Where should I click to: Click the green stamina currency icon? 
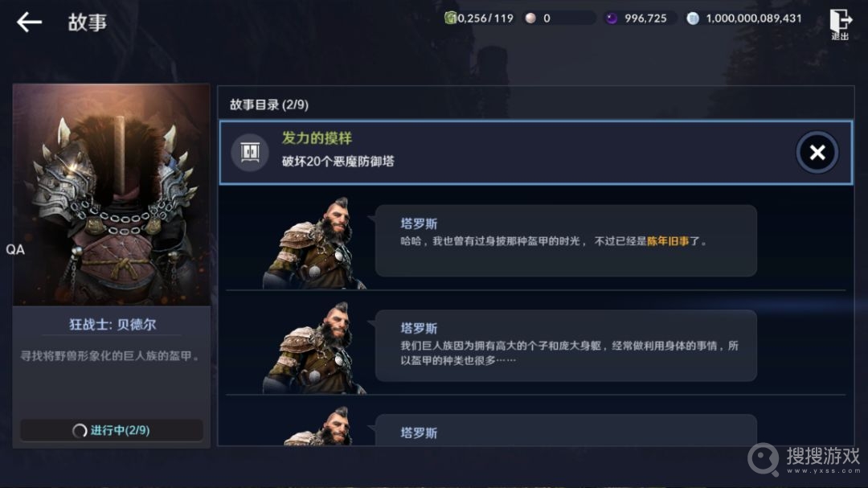click(x=450, y=18)
